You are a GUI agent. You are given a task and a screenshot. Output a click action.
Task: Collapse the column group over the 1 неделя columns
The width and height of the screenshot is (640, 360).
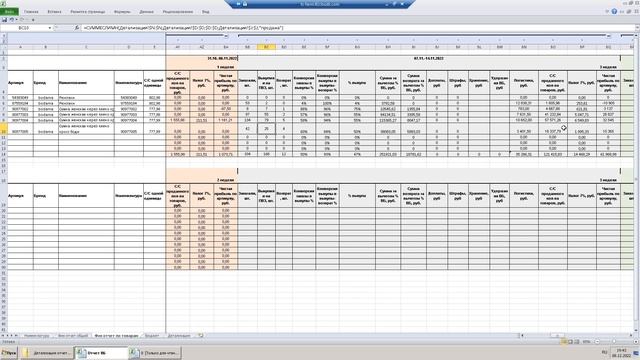tap(226, 36)
